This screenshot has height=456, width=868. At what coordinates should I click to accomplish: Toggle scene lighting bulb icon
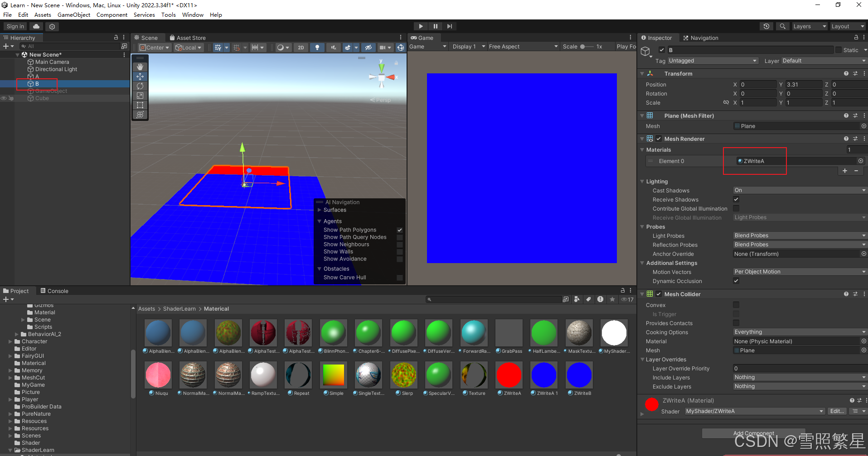[317, 47]
